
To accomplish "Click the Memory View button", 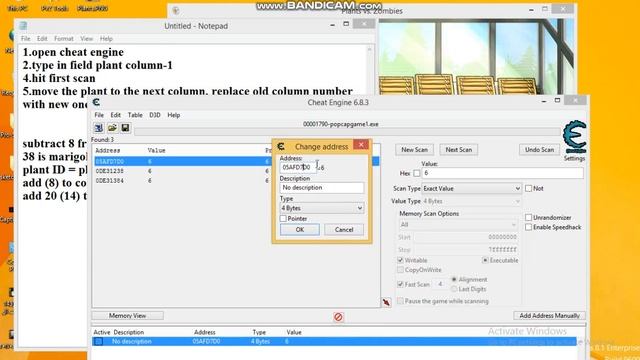I will [127, 316].
